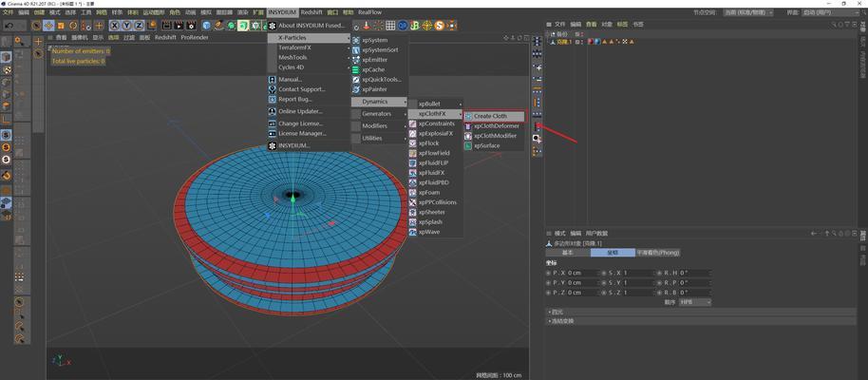Toggle the Z axis lock
The height and width of the screenshot is (380, 868).
(139, 26)
